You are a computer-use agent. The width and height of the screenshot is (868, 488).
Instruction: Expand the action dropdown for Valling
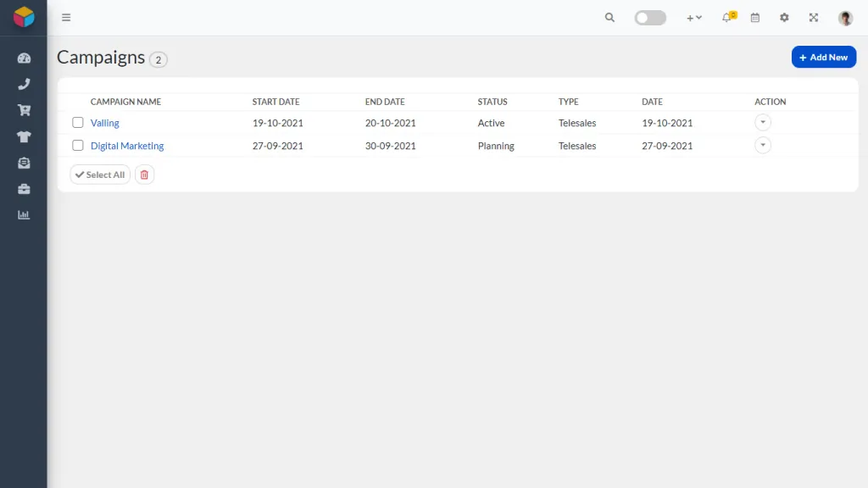763,122
